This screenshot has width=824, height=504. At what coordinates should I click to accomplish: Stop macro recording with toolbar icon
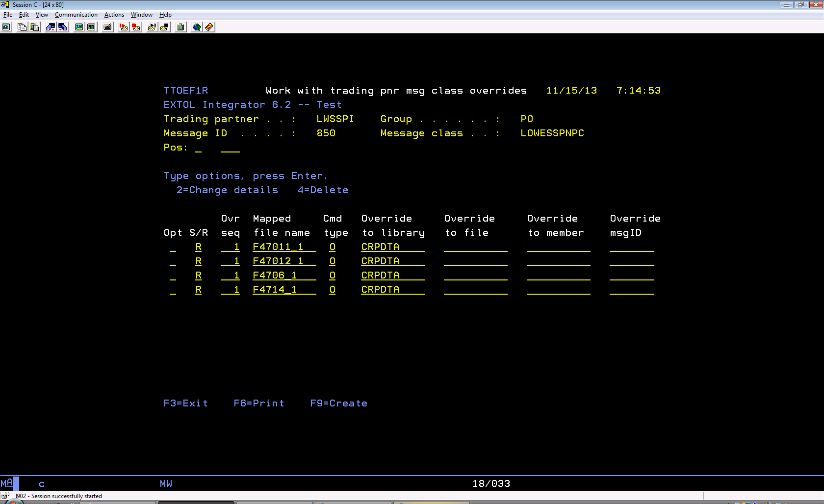(136, 27)
